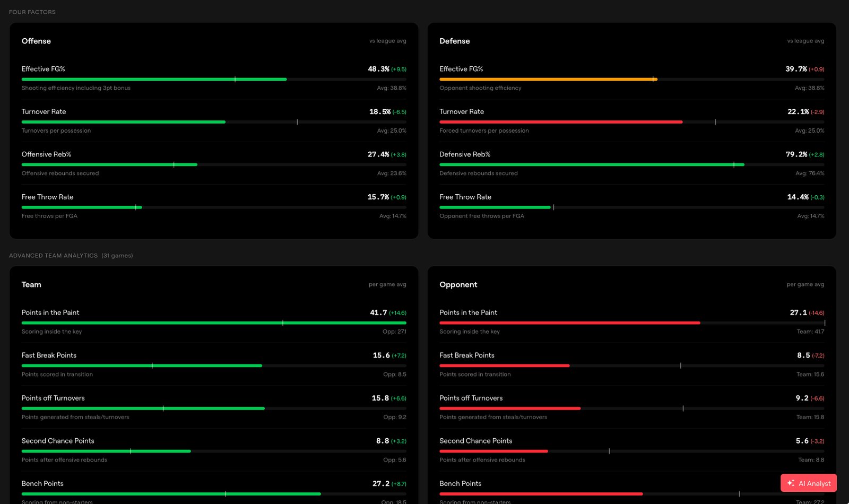Select the Defensive Reb% label

[x=465, y=154]
